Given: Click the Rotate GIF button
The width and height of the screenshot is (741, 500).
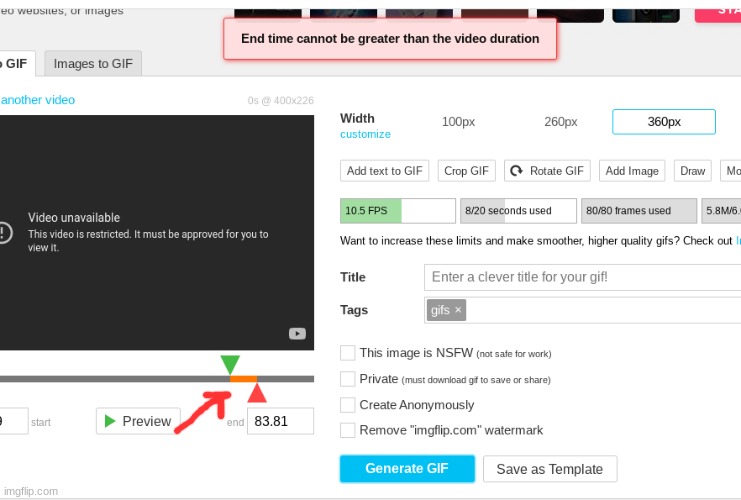Looking at the screenshot, I should tap(547, 171).
